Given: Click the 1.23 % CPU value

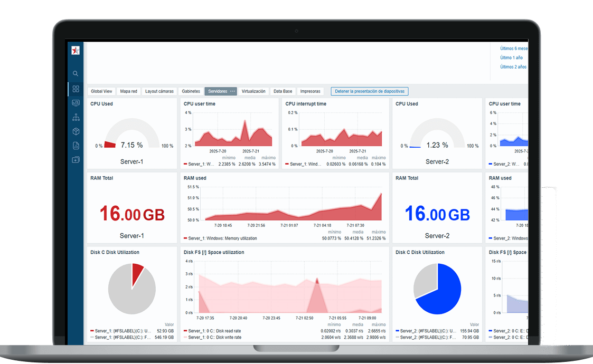Looking at the screenshot, I should [x=437, y=145].
